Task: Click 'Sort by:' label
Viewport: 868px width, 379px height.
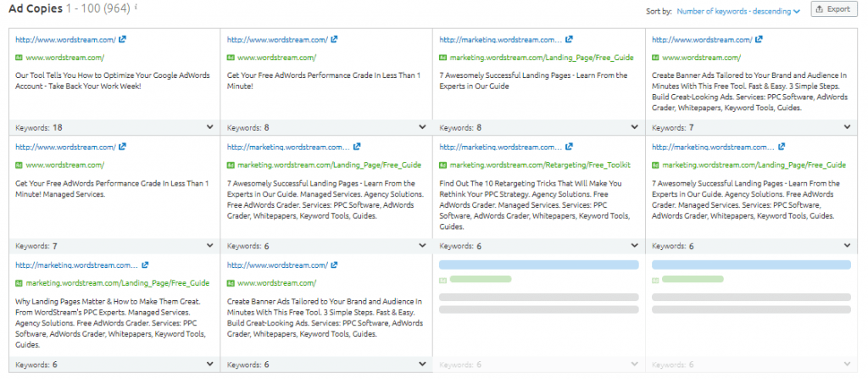Action: point(659,11)
